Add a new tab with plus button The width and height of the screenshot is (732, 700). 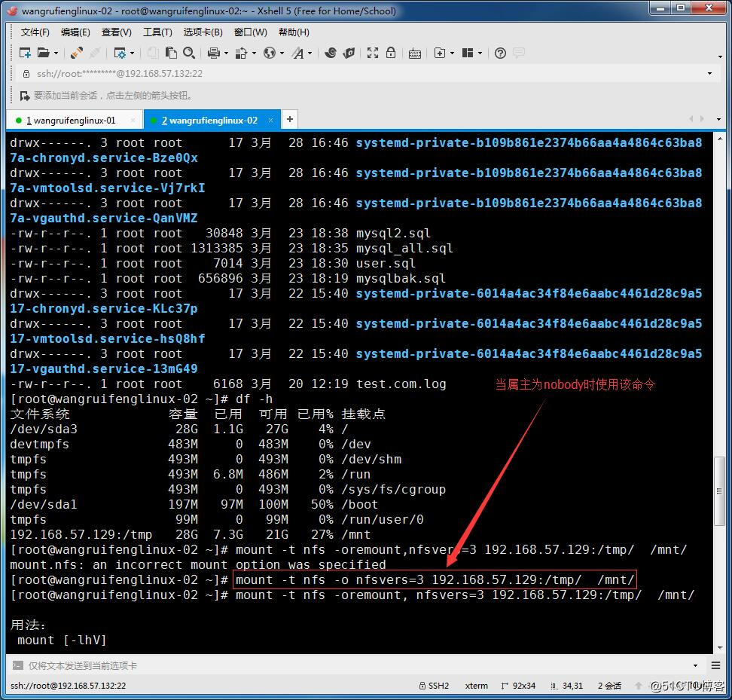click(x=290, y=119)
